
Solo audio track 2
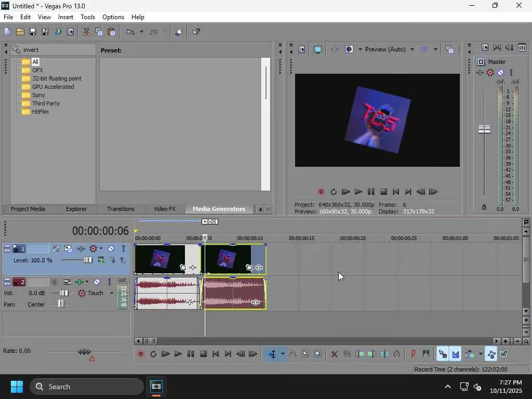(109, 282)
